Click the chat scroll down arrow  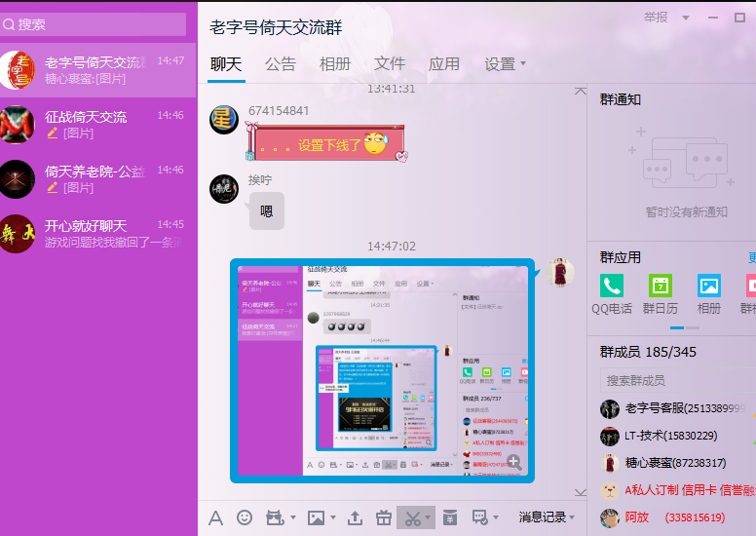(581, 492)
